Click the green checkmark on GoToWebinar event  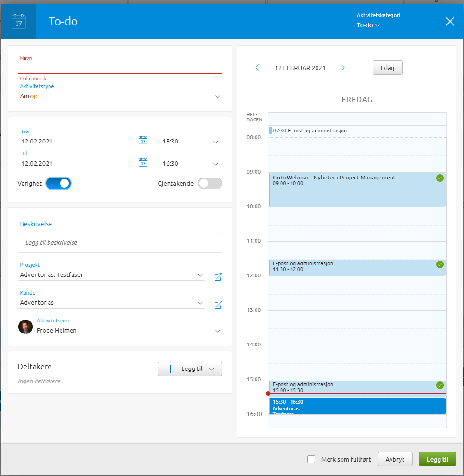coord(440,178)
